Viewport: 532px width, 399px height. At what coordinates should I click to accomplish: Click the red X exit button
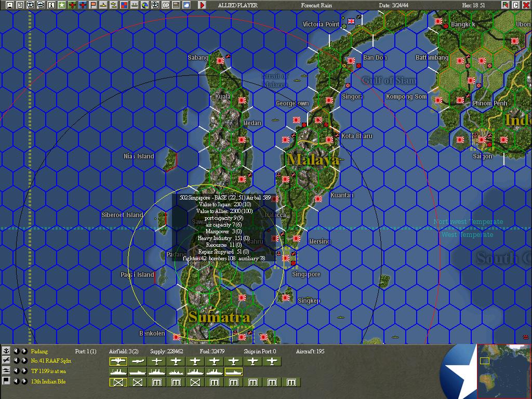coord(526,5)
